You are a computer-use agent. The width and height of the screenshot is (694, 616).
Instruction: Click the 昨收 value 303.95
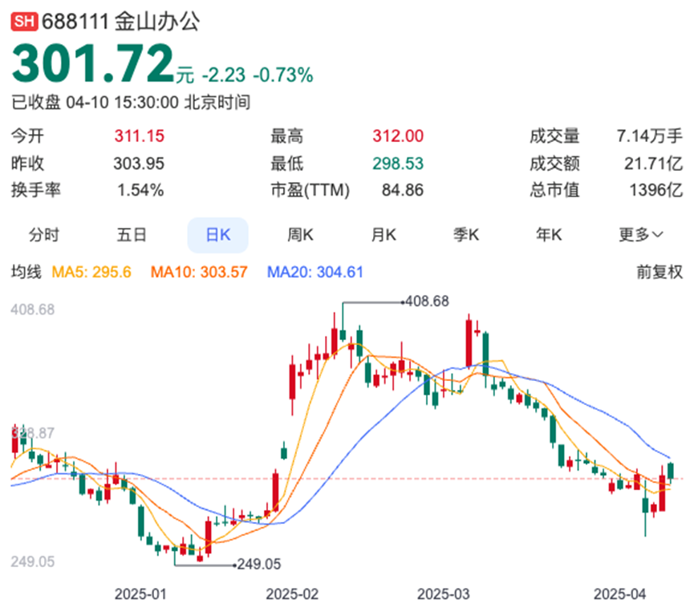pos(139,164)
